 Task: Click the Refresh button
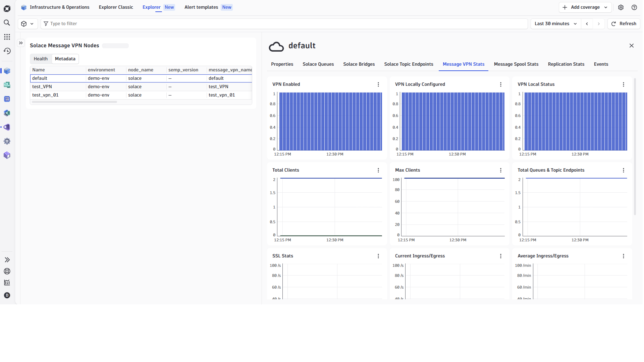click(x=624, y=24)
